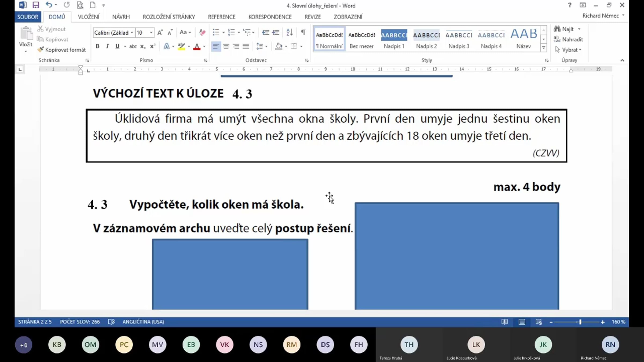Screen dimensions: 644x362
Task: Expand the styles gallery More arrow
Action: click(x=544, y=48)
